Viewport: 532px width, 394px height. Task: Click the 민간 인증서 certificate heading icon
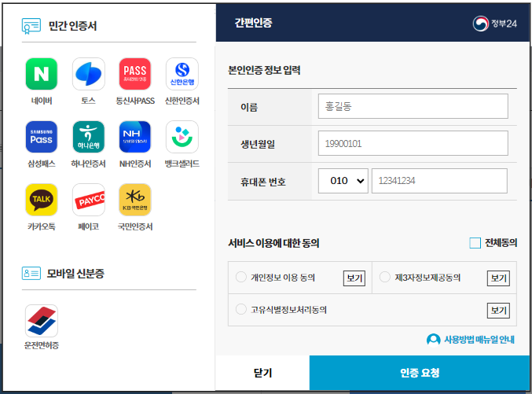click(31, 26)
